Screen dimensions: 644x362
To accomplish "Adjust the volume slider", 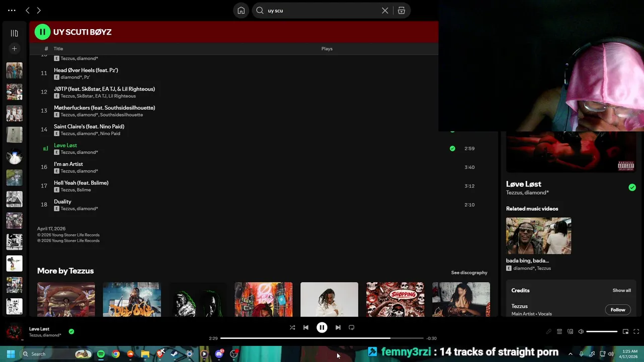I will click(x=602, y=331).
